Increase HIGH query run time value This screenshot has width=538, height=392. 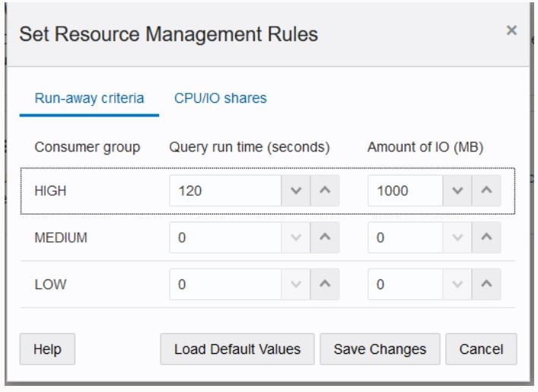[325, 190]
